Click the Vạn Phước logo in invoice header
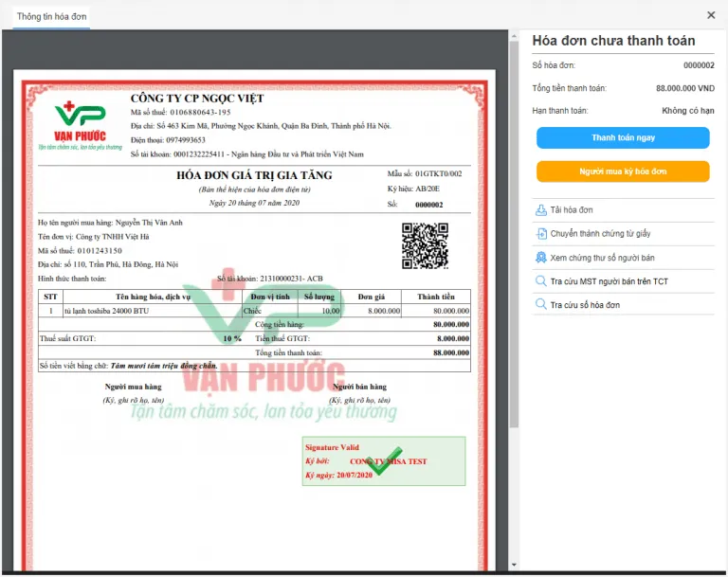The height and width of the screenshot is (577, 728). click(81, 125)
